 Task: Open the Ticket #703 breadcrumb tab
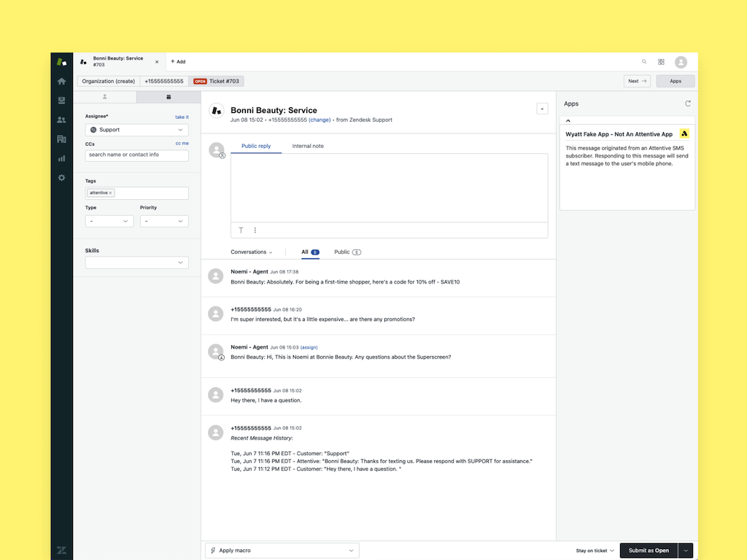click(216, 81)
